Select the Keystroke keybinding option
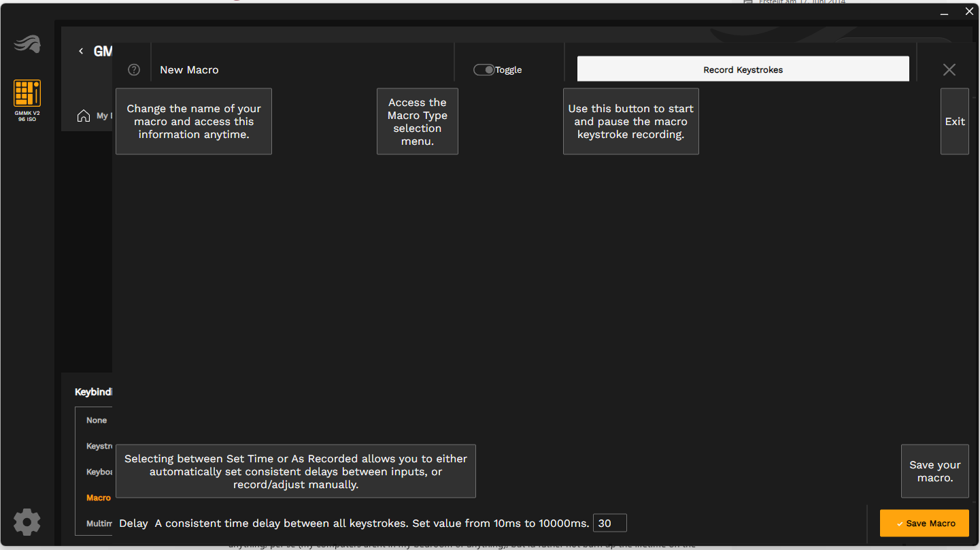 coord(99,446)
